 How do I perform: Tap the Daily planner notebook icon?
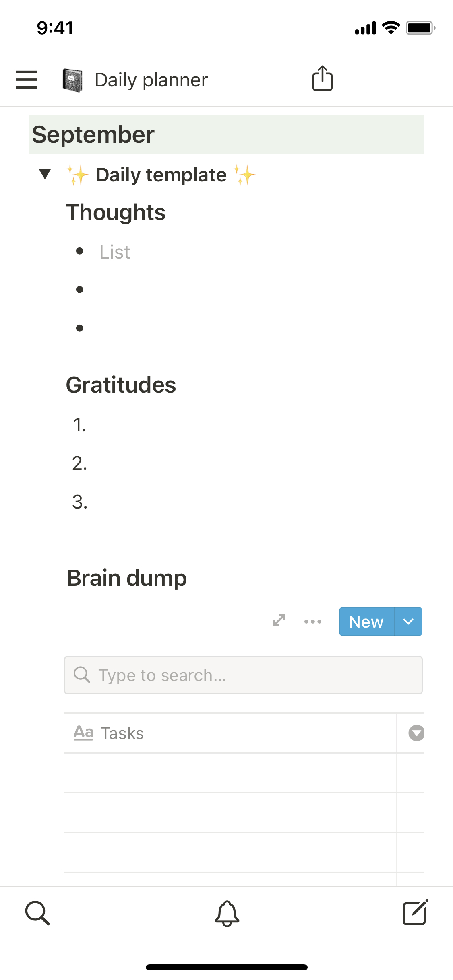73,80
